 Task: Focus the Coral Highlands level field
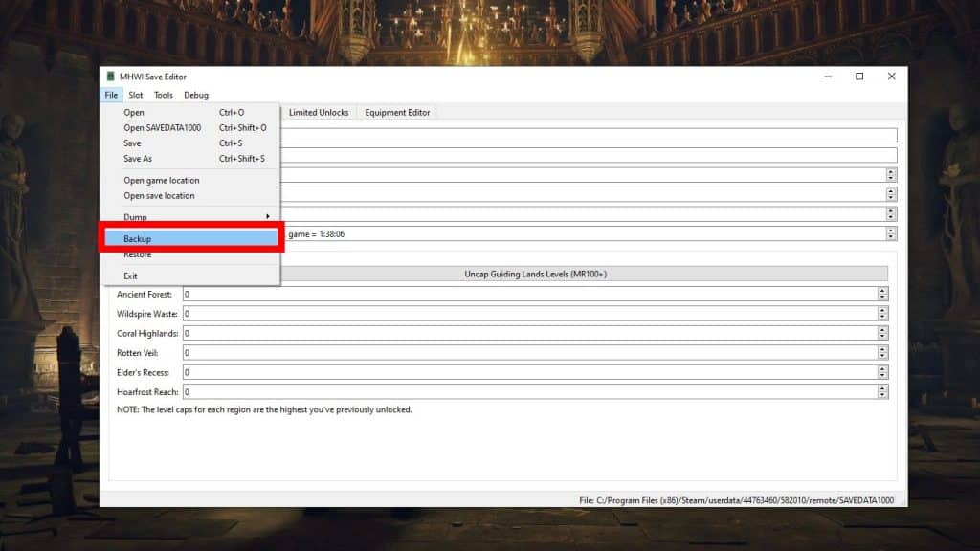pos(530,333)
